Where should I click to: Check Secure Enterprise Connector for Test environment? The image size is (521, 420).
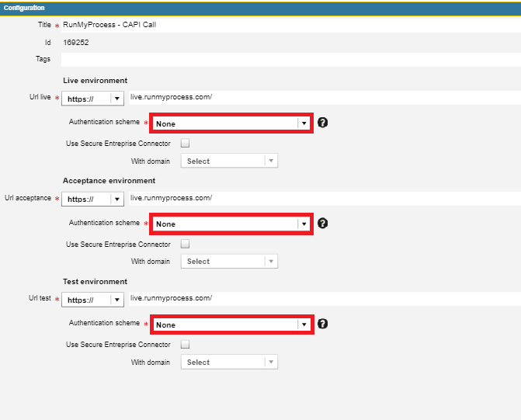(x=185, y=345)
